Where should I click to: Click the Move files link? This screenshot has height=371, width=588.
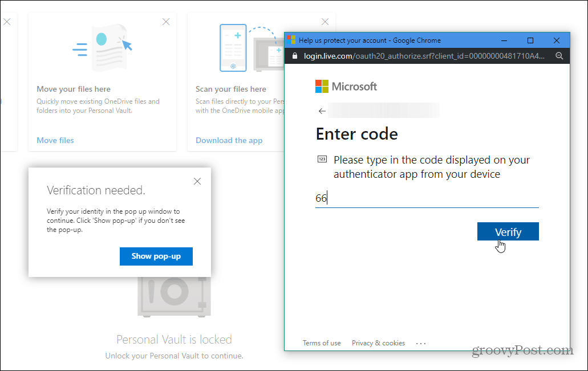[55, 140]
